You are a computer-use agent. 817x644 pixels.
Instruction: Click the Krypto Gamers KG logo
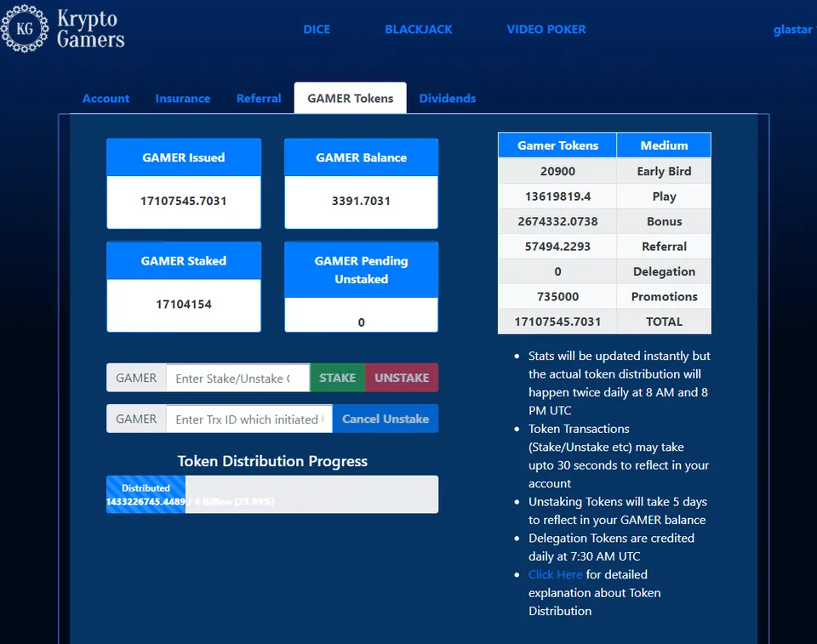[62, 29]
